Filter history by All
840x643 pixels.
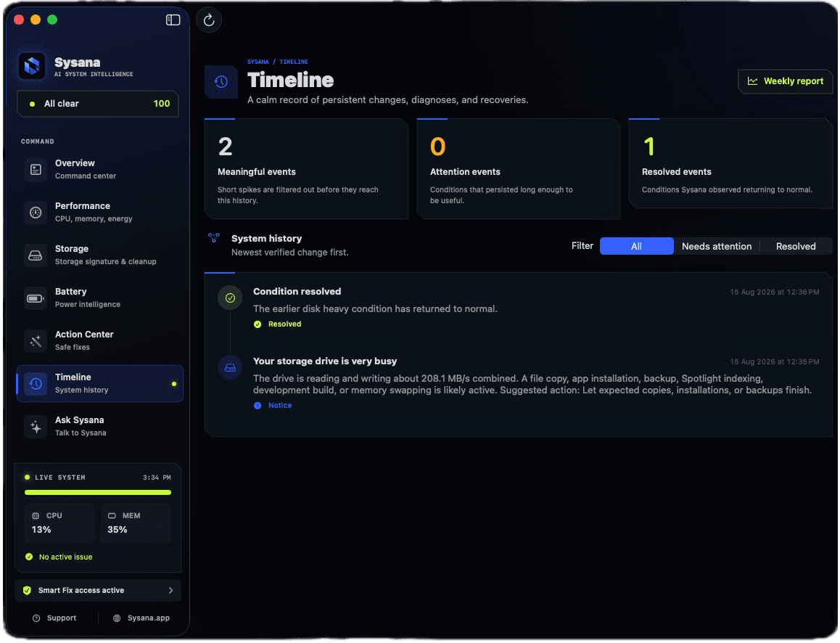(636, 247)
